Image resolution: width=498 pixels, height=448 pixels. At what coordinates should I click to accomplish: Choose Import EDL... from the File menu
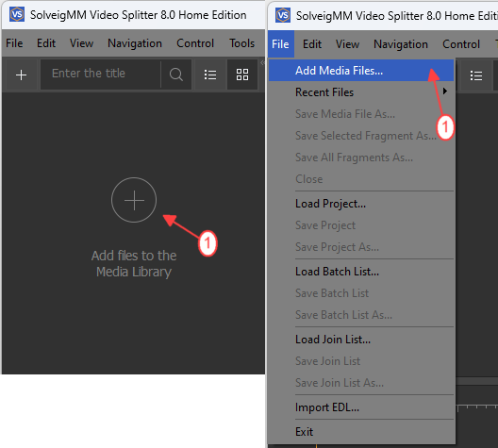[x=361, y=407]
